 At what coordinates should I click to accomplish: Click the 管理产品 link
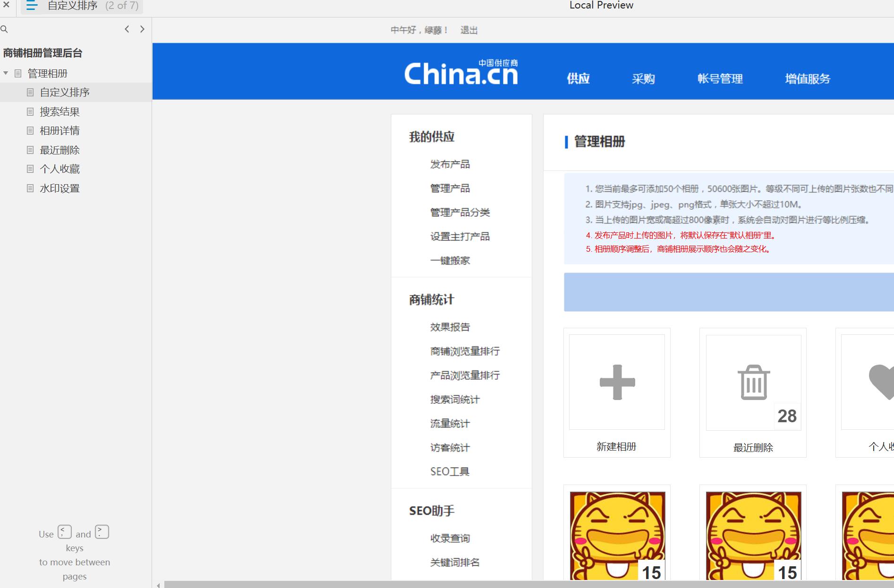[450, 188]
